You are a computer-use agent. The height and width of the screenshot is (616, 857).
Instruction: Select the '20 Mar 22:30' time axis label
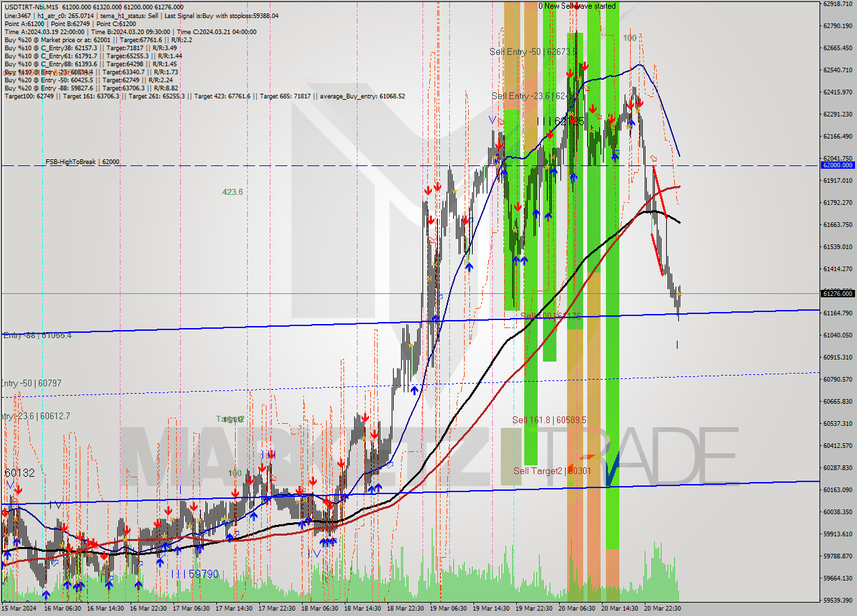point(662,609)
